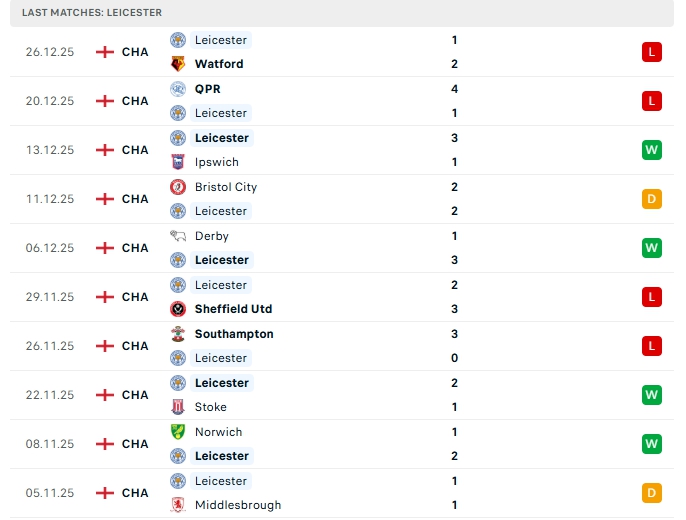This screenshot has width=686, height=520.
Task: Click the Ipswich club crest icon
Action: 178,162
